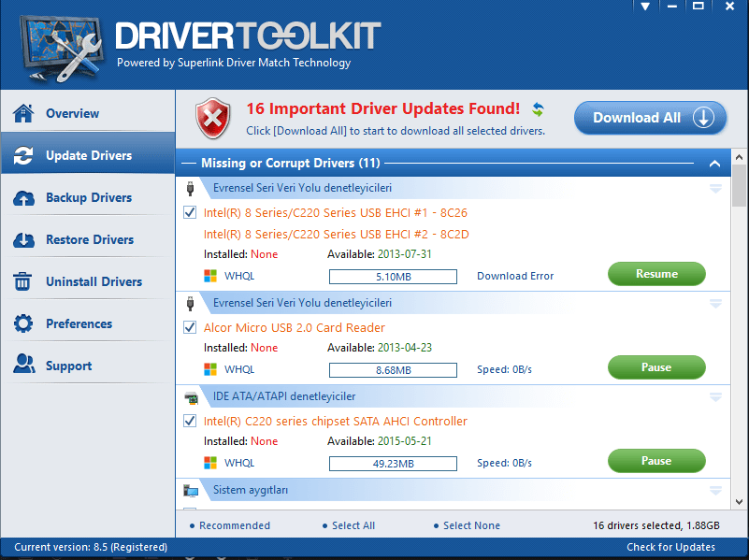The width and height of the screenshot is (749, 560).
Task: Click the IDE ATA/ATAPI controller icon
Action: coord(191,397)
